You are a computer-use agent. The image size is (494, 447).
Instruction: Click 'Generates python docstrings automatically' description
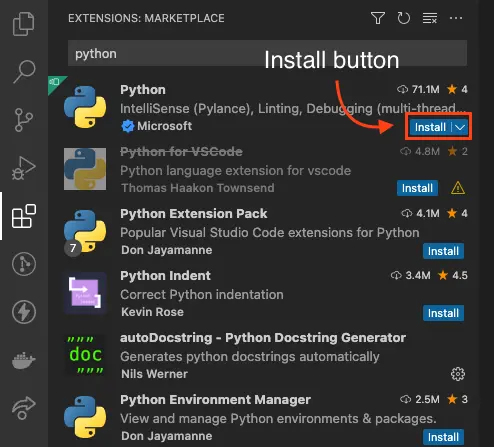tap(250, 357)
